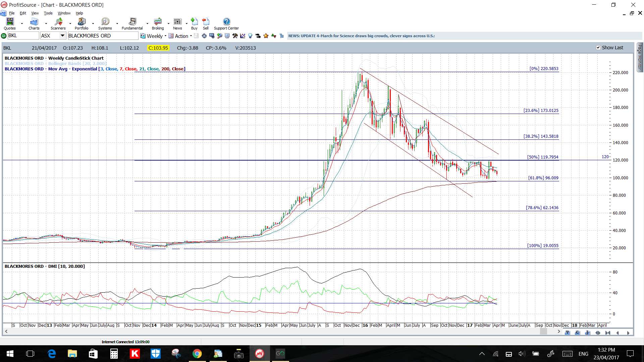Click the green GO button
This screenshot has height=362, width=644.
tap(4, 36)
